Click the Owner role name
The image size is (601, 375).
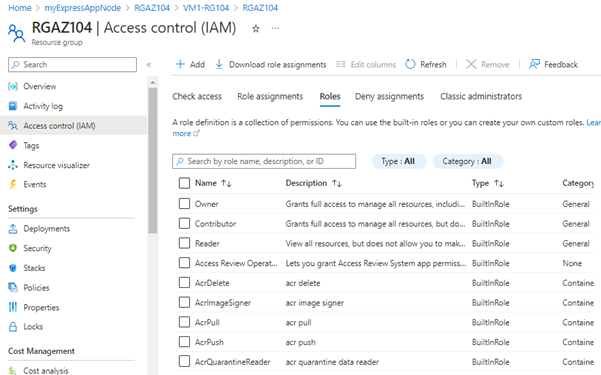coord(207,204)
